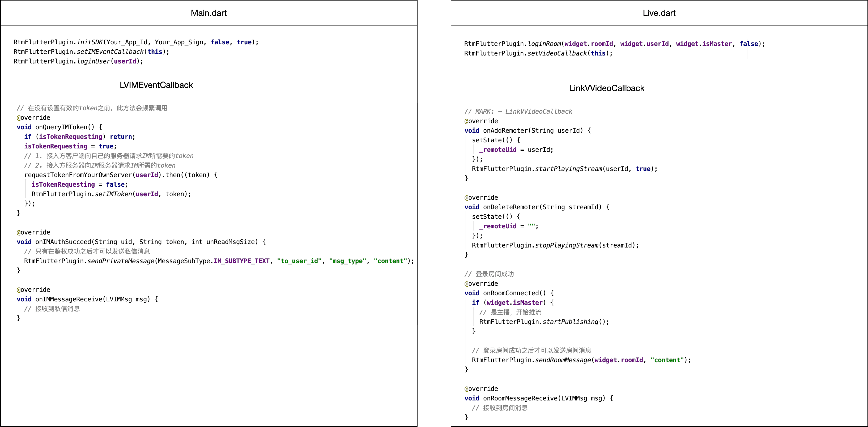Click onIMMessageReceive function name
The height and width of the screenshot is (427, 868).
pos(69,299)
